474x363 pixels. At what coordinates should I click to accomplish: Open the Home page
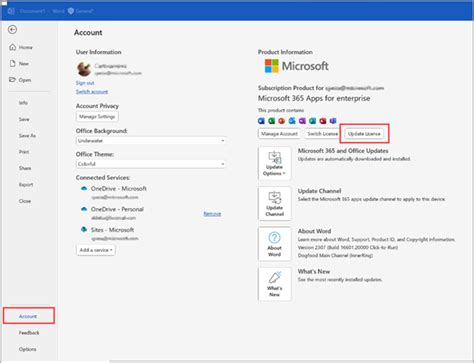pos(21,47)
